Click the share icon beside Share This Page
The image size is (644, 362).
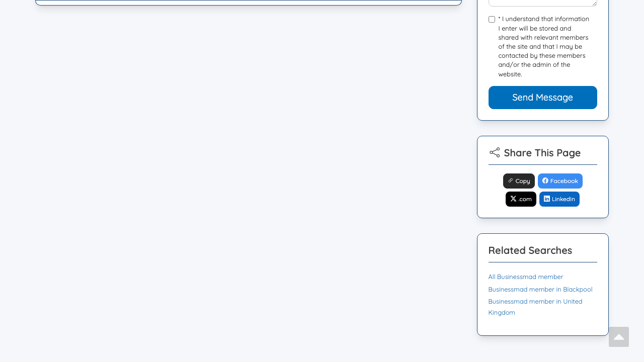tap(495, 153)
